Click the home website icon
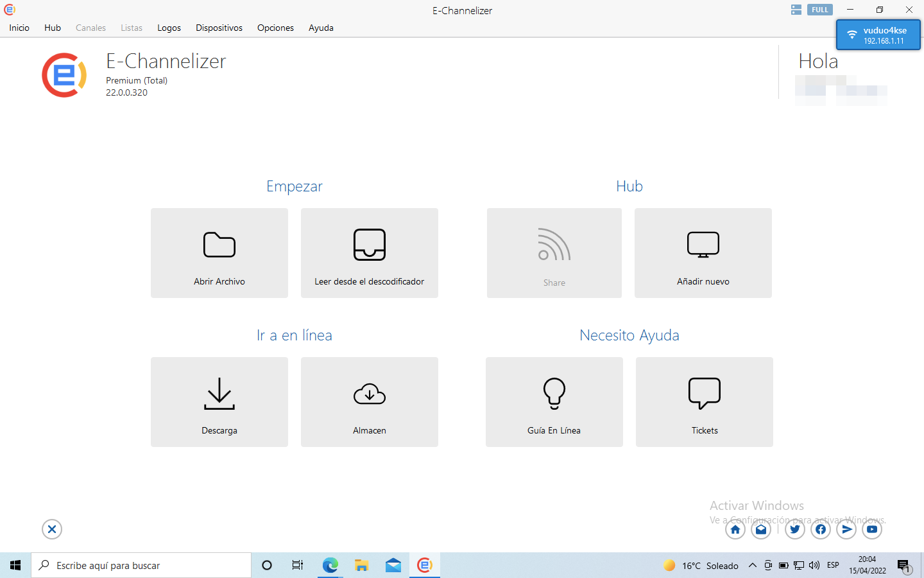This screenshot has width=924, height=578. pyautogui.click(x=735, y=529)
